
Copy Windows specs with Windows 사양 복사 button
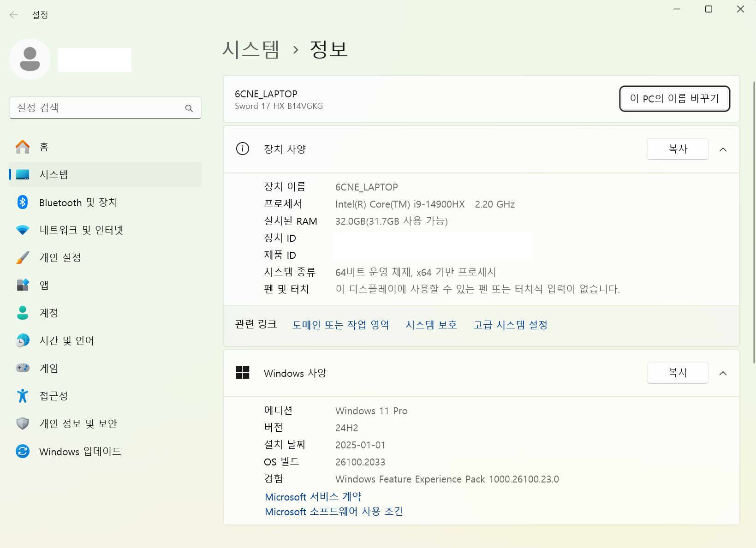pyautogui.click(x=678, y=373)
